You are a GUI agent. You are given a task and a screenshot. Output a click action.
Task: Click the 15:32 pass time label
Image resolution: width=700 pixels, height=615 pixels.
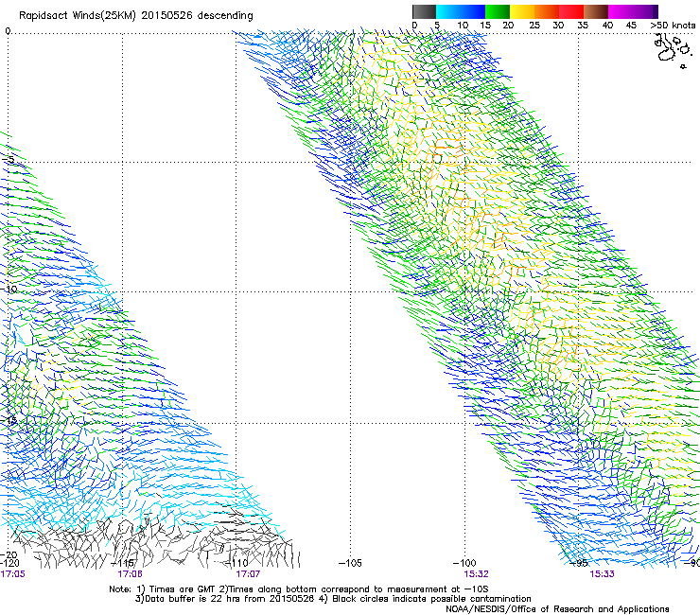pyautogui.click(x=476, y=574)
